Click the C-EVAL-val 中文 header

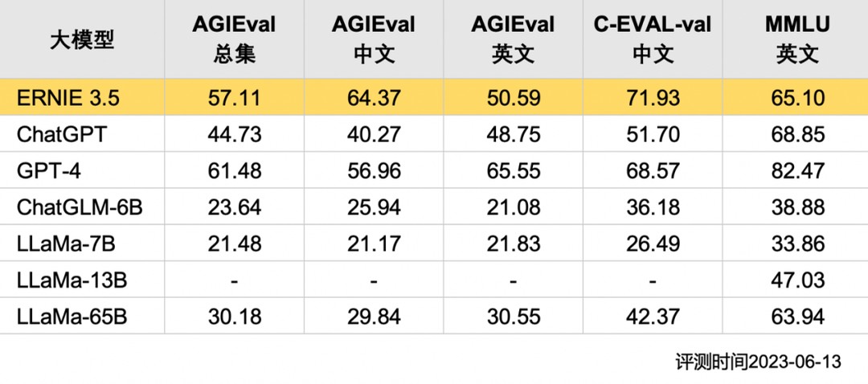[x=653, y=39]
